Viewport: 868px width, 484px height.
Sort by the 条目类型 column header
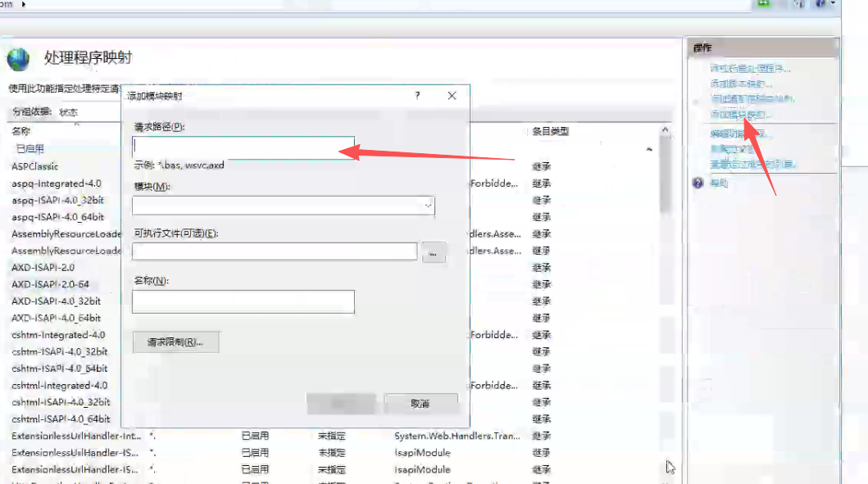point(550,131)
